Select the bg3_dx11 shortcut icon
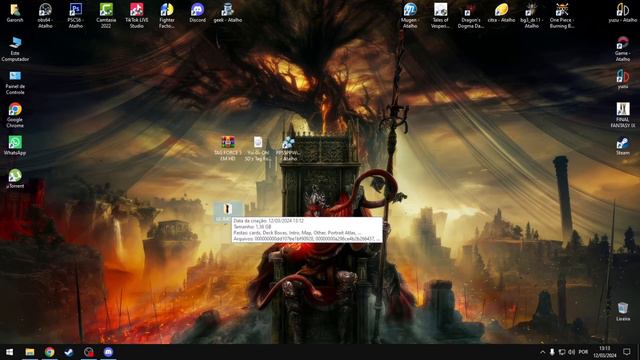The height and width of the screenshot is (360, 640). tap(531, 16)
